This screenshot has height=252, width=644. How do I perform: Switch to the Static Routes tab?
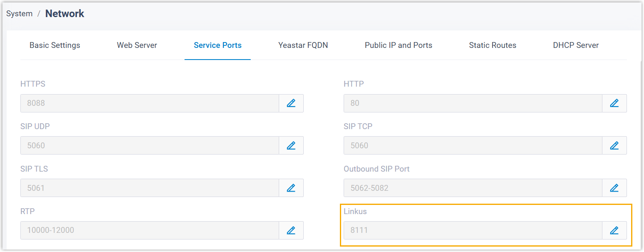(492, 45)
